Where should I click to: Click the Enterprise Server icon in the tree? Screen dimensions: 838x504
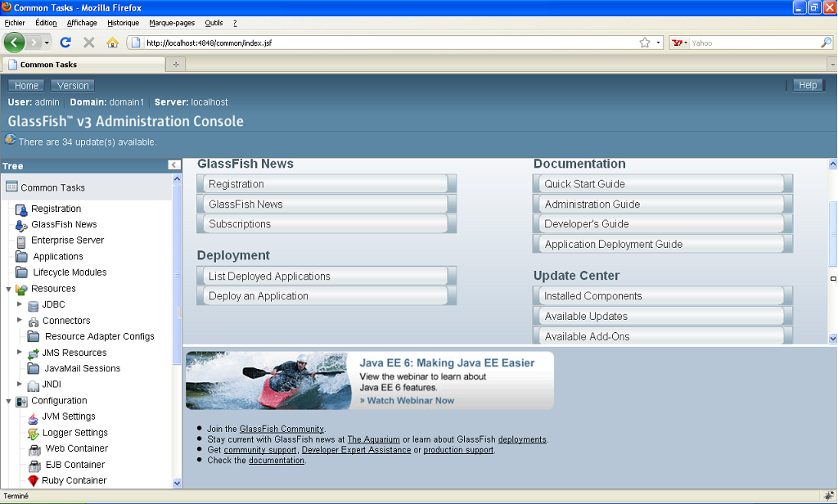(21, 241)
